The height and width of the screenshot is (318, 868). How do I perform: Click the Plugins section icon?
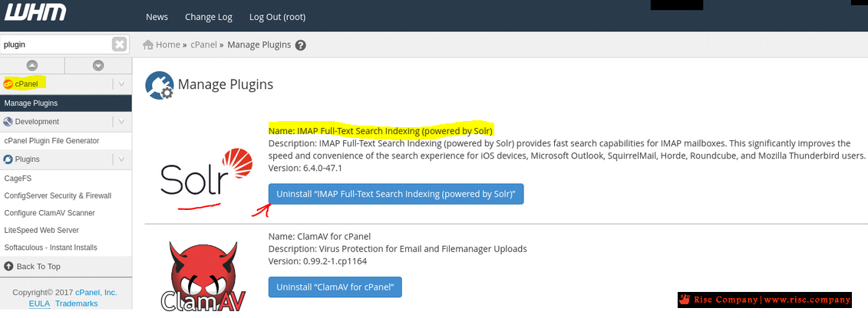pos(8,159)
